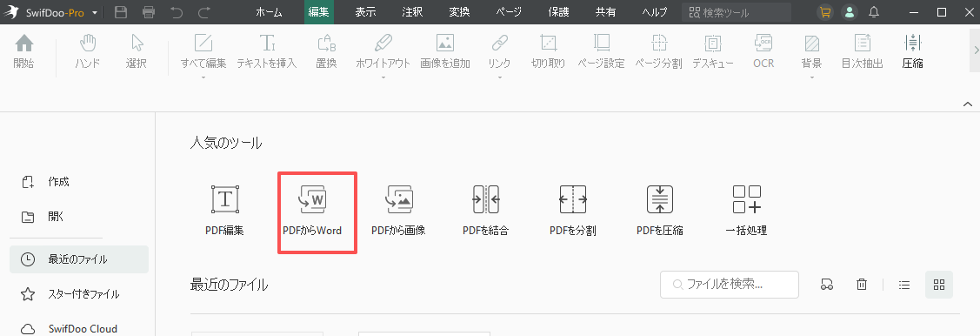Launch the PDFからWord tool
This screenshot has height=336, width=980.
pos(312,212)
